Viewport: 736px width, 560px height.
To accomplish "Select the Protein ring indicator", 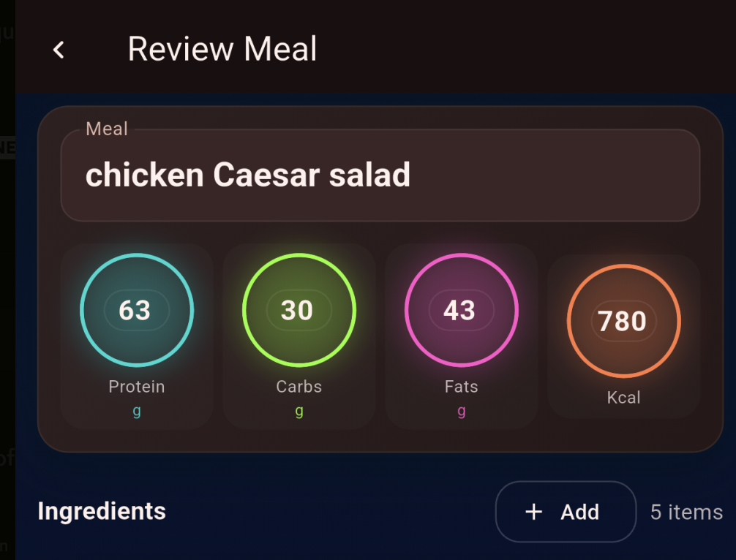I will pyautogui.click(x=137, y=310).
